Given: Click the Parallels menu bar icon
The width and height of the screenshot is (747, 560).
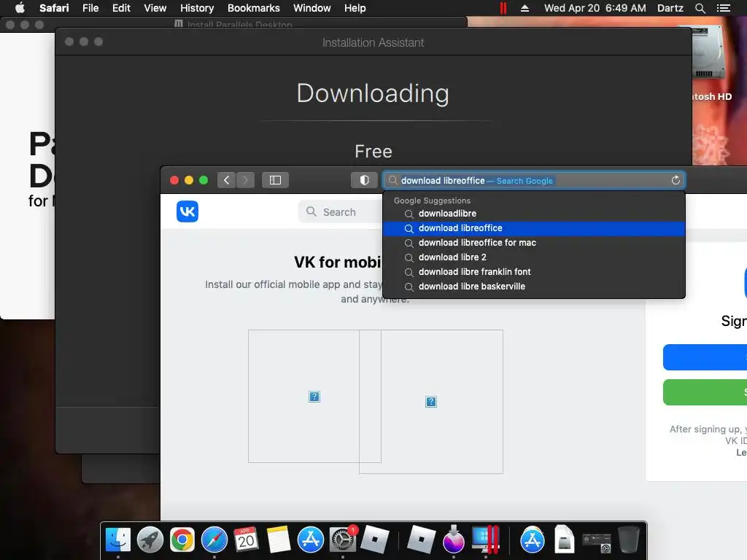Looking at the screenshot, I should 503,8.
